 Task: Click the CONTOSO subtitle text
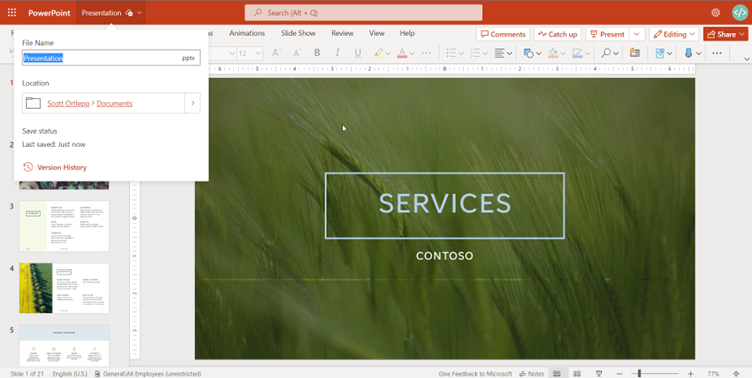pos(445,256)
